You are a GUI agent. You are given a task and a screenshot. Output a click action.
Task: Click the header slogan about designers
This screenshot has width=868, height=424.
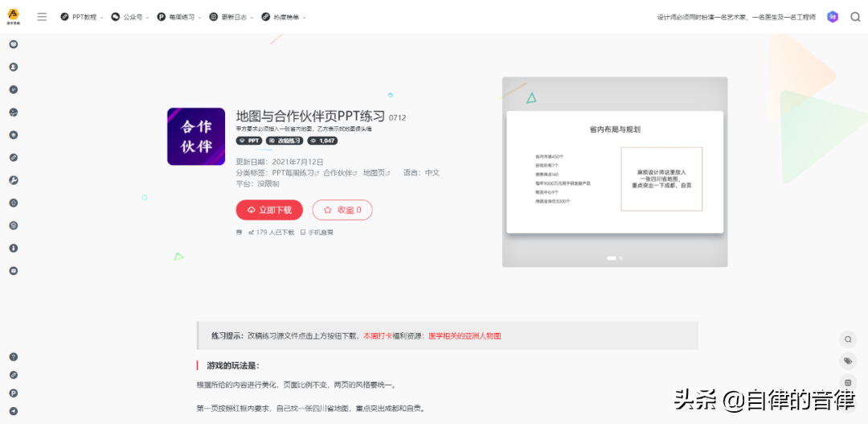736,18
